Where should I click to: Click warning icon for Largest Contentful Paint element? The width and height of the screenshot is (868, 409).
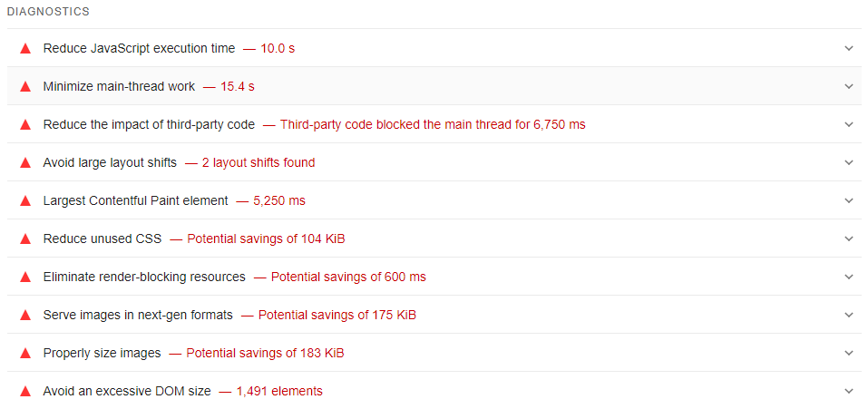point(25,200)
